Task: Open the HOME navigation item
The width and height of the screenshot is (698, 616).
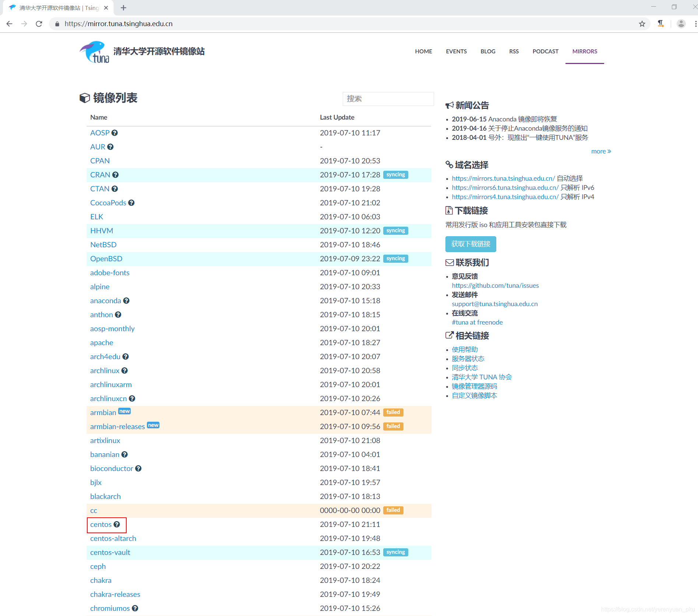Action: pos(423,52)
